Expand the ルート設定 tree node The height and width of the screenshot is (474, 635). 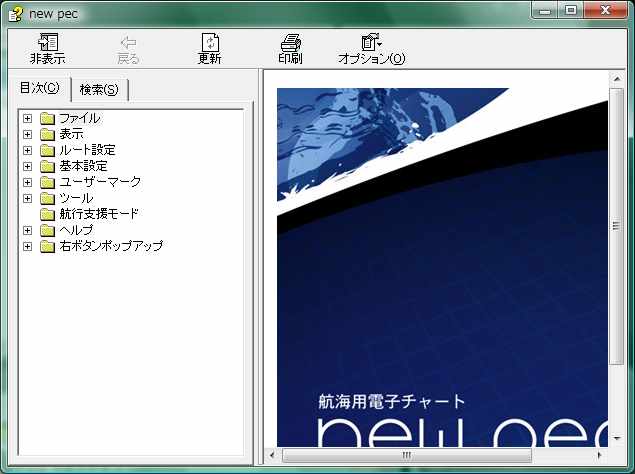point(27,150)
